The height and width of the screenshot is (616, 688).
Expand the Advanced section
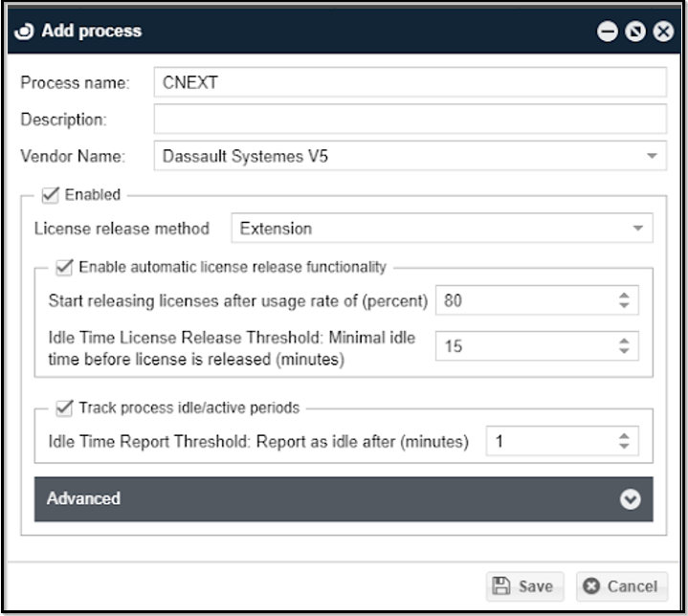click(x=344, y=499)
